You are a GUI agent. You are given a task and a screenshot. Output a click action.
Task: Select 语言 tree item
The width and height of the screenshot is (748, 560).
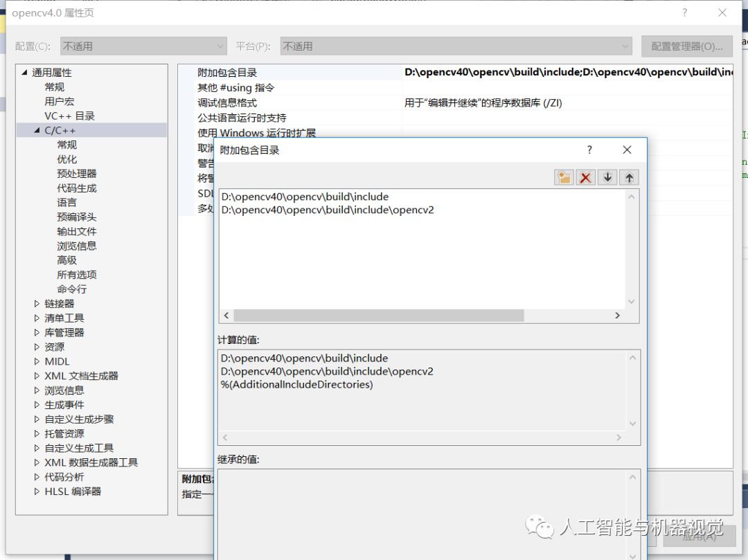pyautogui.click(x=66, y=203)
